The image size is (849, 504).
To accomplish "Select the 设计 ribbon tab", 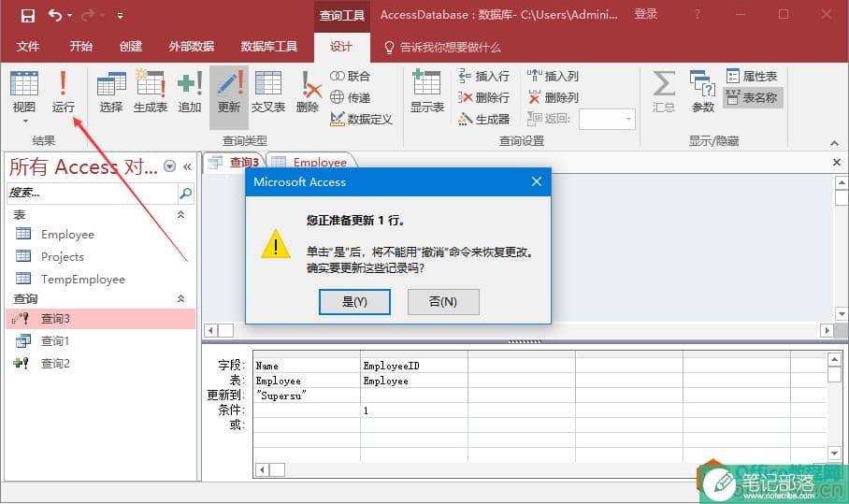I will tap(341, 47).
